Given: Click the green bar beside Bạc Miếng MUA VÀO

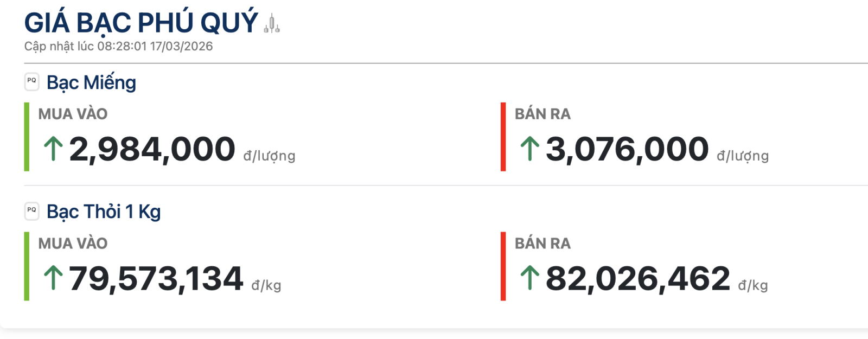Looking at the screenshot, I should (x=27, y=137).
